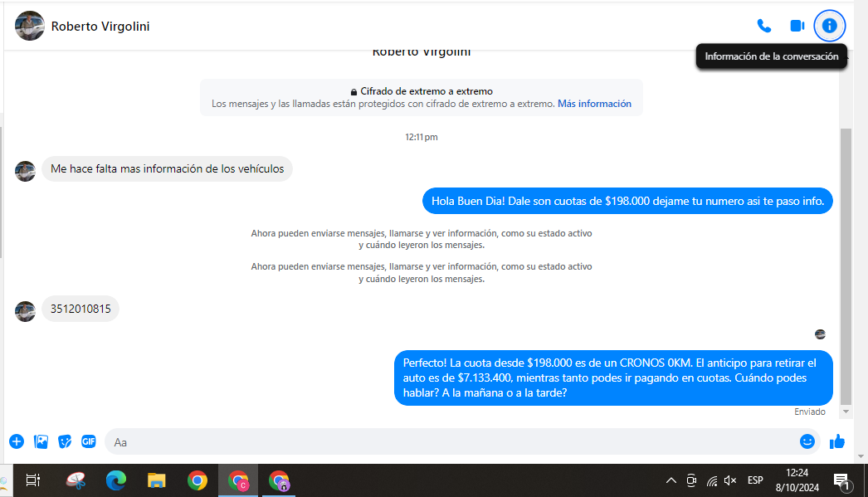Open the emoji picker in message box
This screenshot has height=497, width=868.
pos(807,441)
